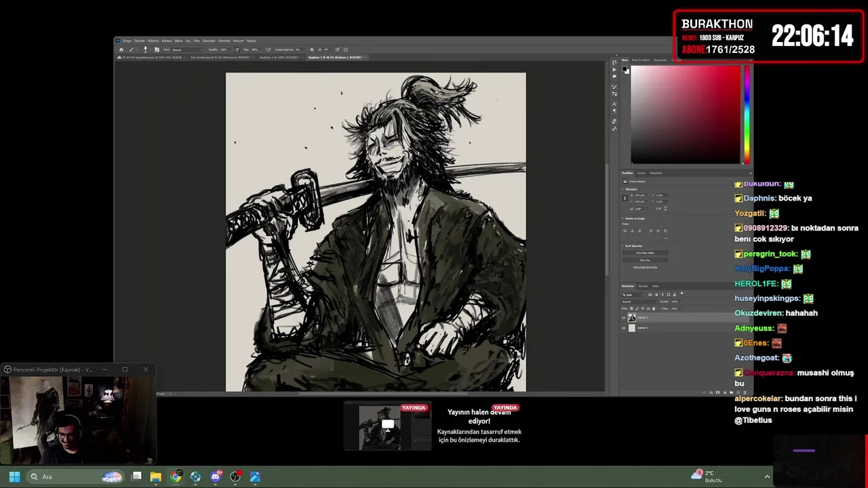
Task: Switch to the Ayarlar tab next to Özellikler
Action: [641, 173]
